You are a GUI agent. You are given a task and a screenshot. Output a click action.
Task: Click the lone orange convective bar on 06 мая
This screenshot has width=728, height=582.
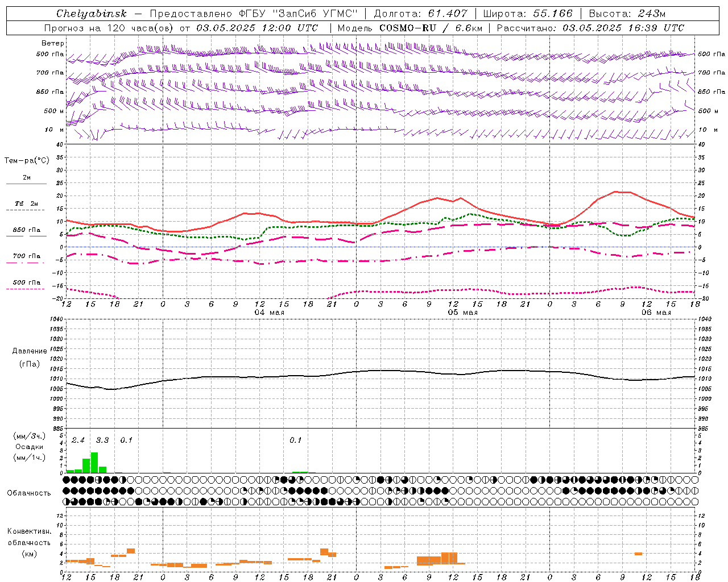point(638,554)
